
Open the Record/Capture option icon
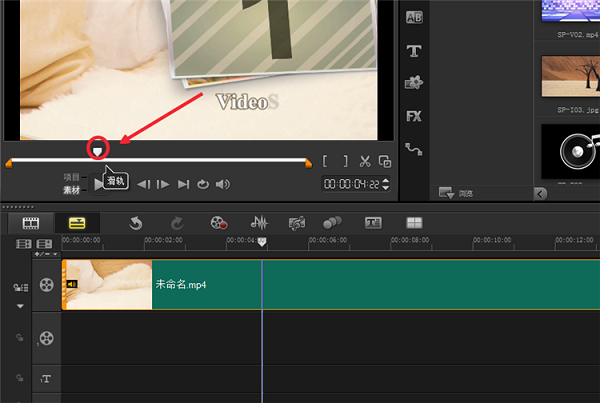[x=218, y=223]
